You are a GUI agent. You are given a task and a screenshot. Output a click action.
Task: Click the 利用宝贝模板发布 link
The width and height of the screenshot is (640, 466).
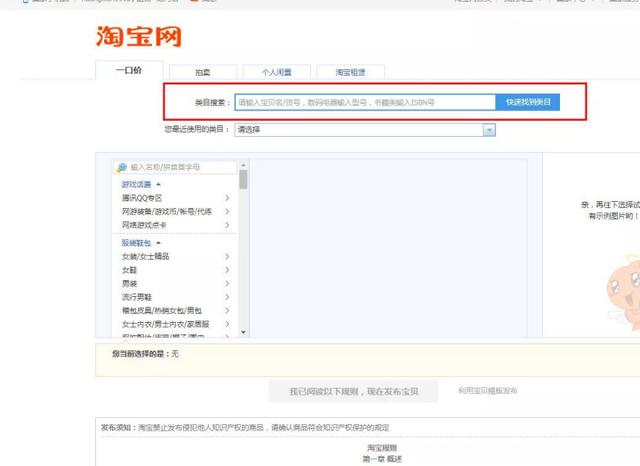[x=488, y=391]
